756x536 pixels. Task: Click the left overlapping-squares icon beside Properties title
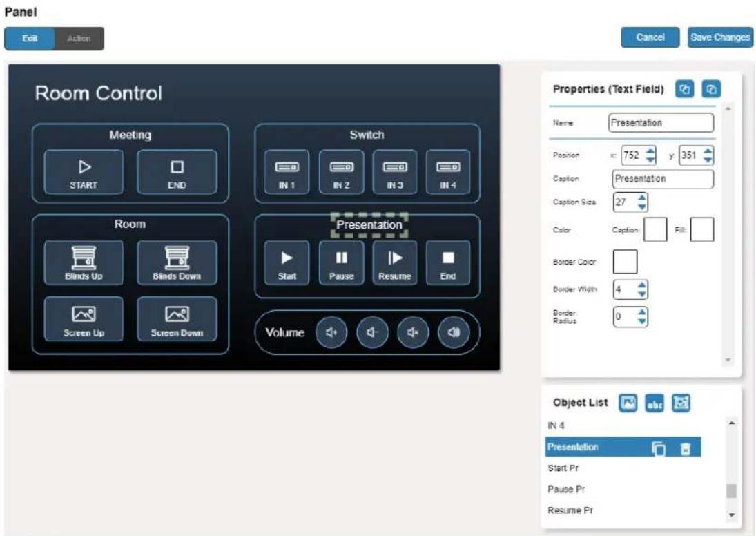pyautogui.click(x=685, y=89)
